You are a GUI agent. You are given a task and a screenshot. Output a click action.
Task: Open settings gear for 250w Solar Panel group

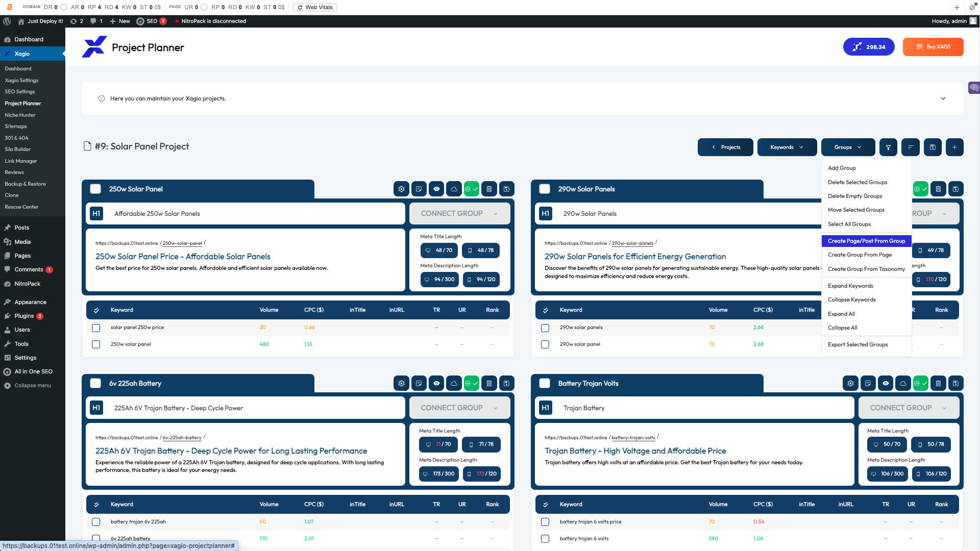pyautogui.click(x=401, y=189)
